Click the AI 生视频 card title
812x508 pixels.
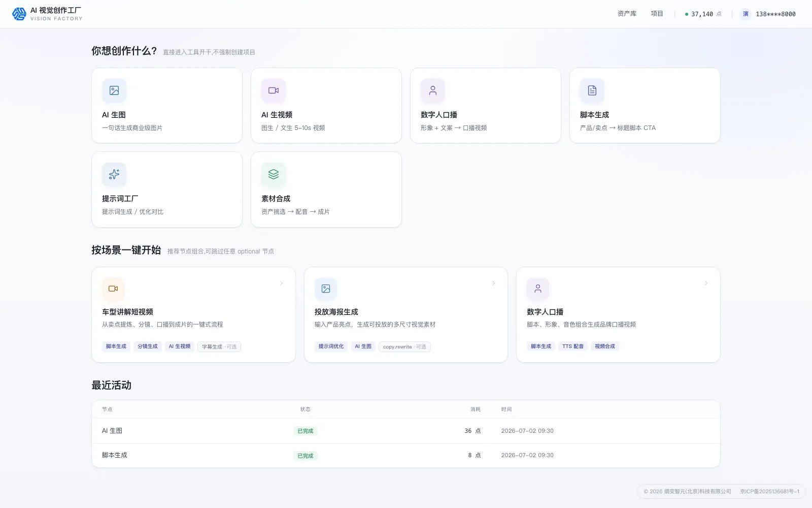click(x=277, y=115)
